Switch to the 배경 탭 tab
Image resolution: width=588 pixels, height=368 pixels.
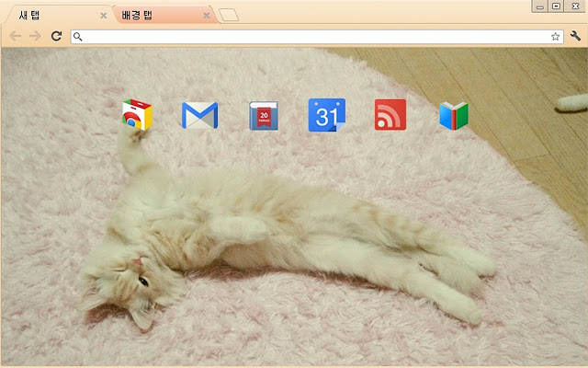(x=164, y=16)
